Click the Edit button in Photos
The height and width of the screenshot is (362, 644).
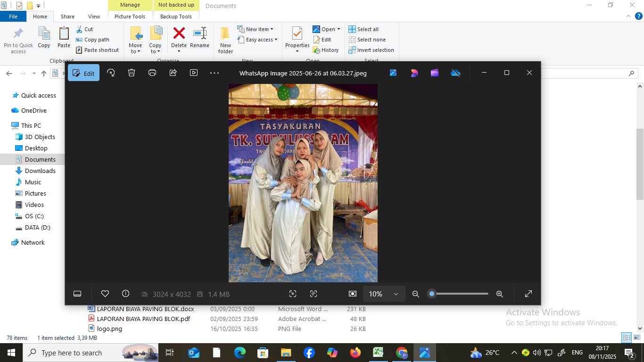pyautogui.click(x=84, y=73)
